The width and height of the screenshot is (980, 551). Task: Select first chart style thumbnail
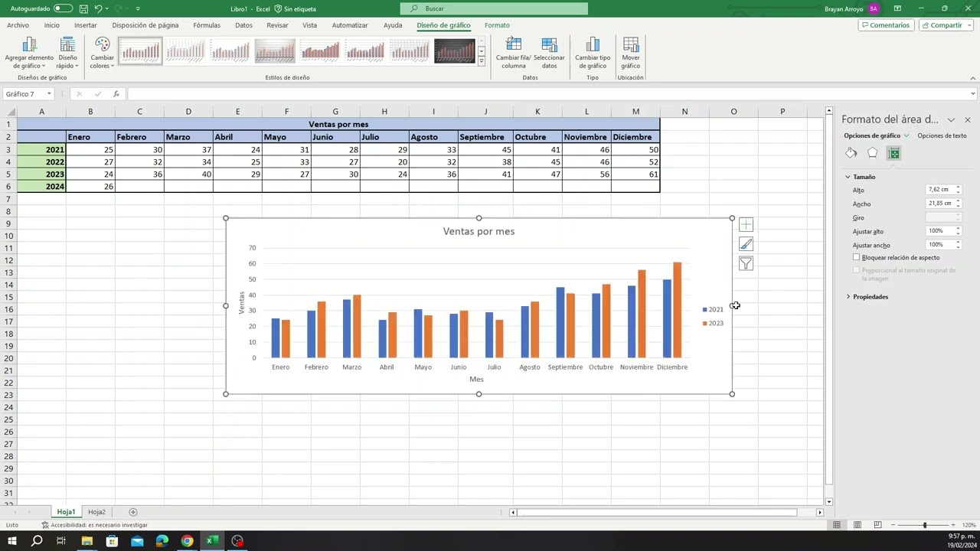pyautogui.click(x=140, y=51)
